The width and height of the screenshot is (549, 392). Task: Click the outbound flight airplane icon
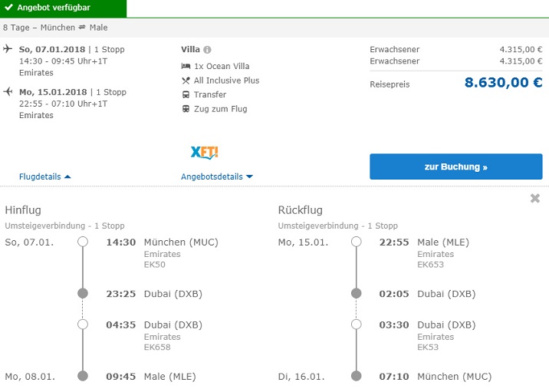(8, 49)
